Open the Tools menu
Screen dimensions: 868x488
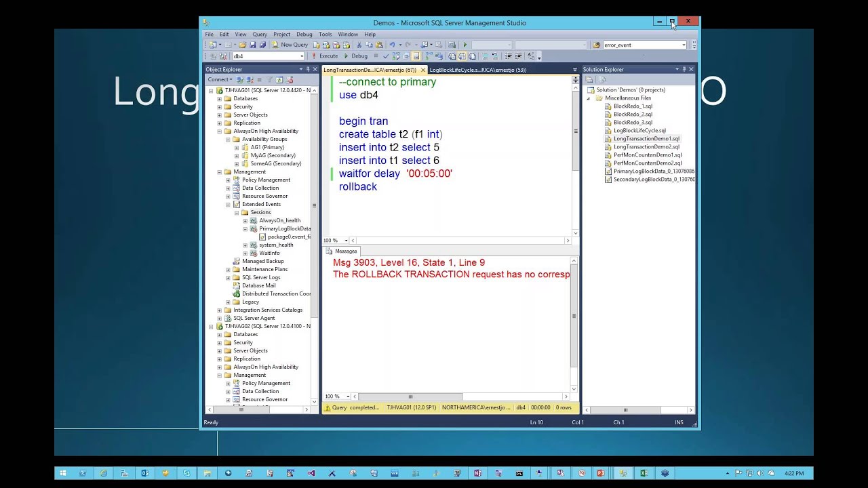(x=325, y=34)
